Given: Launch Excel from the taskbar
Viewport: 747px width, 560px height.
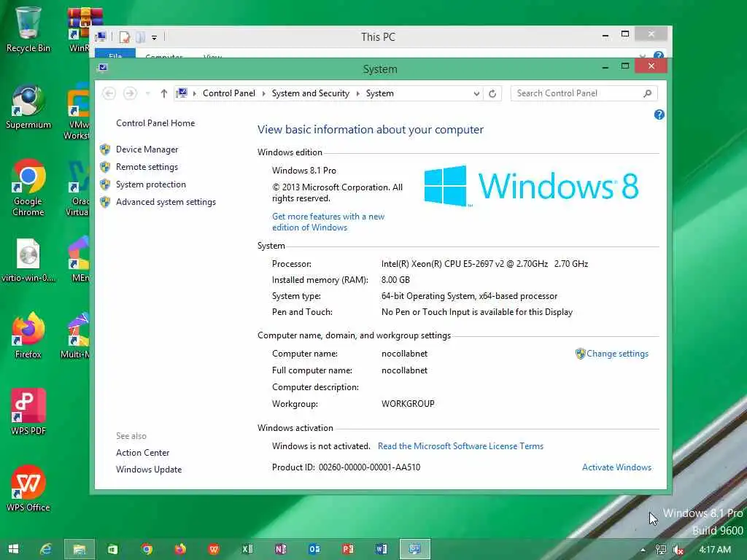Looking at the screenshot, I should pos(247,549).
